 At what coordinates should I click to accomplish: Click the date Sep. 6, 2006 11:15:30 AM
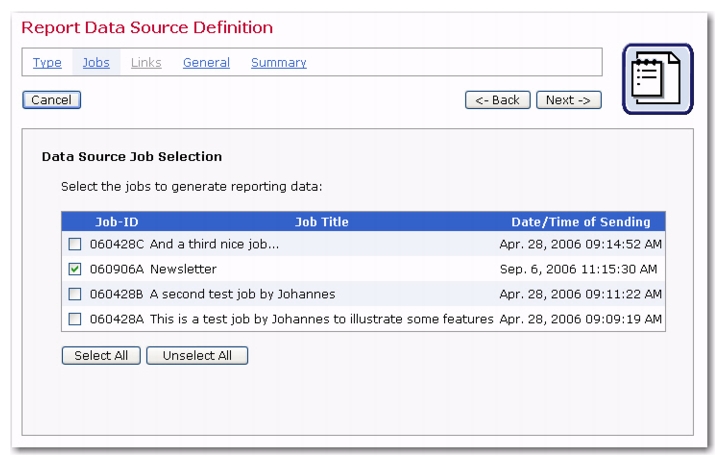(x=578, y=269)
